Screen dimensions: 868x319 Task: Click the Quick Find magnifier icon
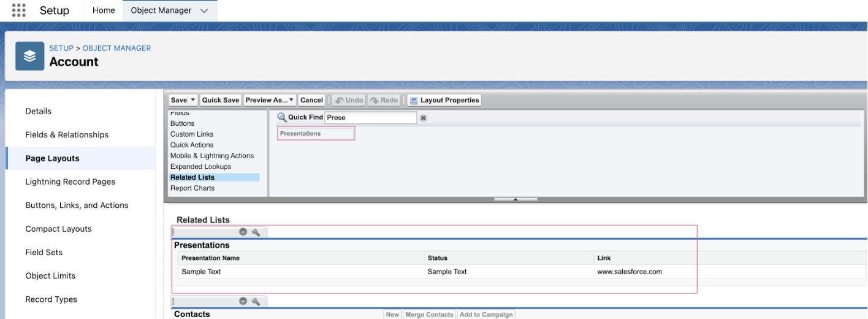point(282,117)
